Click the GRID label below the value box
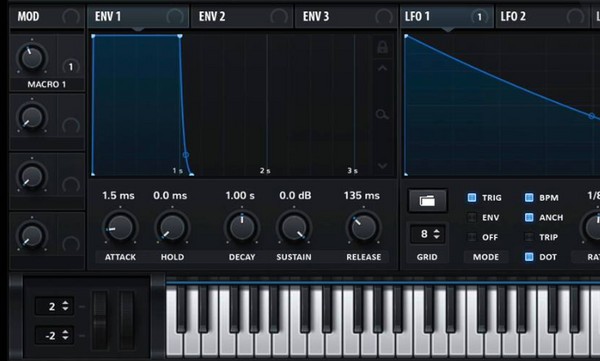 coord(427,257)
